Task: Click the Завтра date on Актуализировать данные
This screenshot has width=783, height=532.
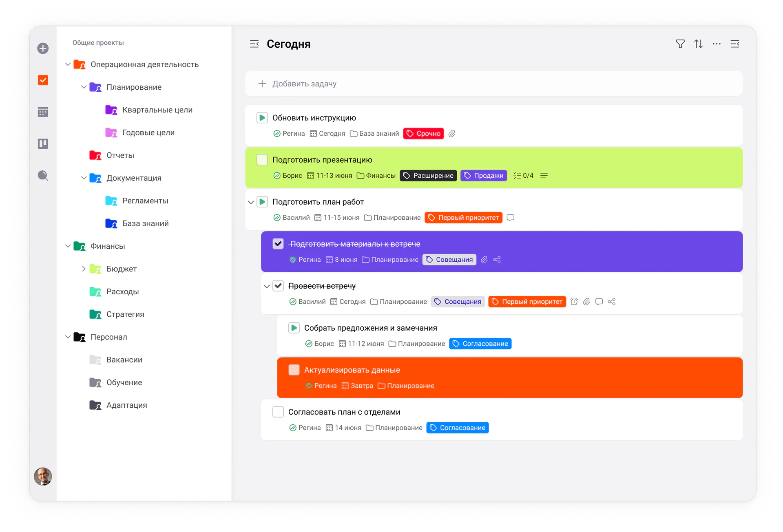Action: (x=357, y=386)
